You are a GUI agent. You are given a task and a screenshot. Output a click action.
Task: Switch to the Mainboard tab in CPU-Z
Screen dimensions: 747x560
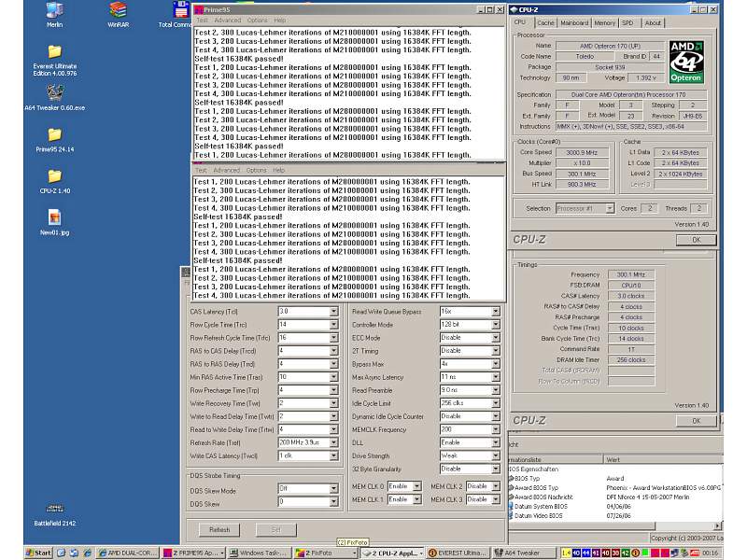tap(574, 22)
